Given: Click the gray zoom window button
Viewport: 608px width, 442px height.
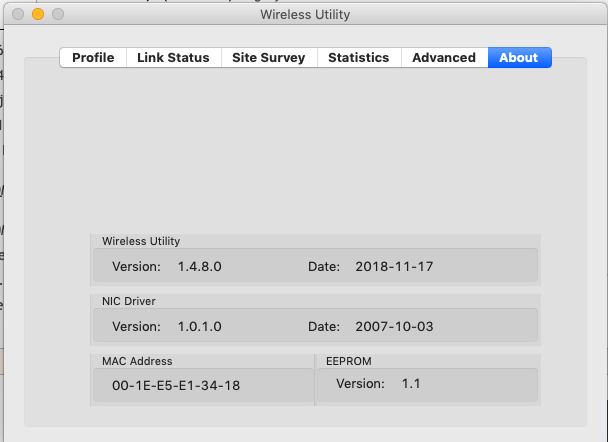Looking at the screenshot, I should click(x=57, y=15).
